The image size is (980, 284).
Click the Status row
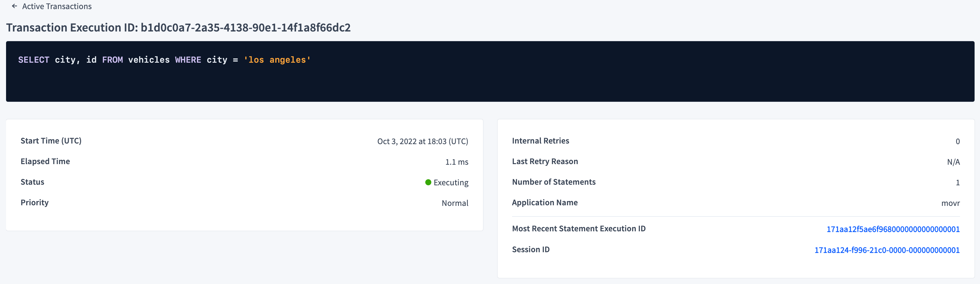click(x=245, y=182)
